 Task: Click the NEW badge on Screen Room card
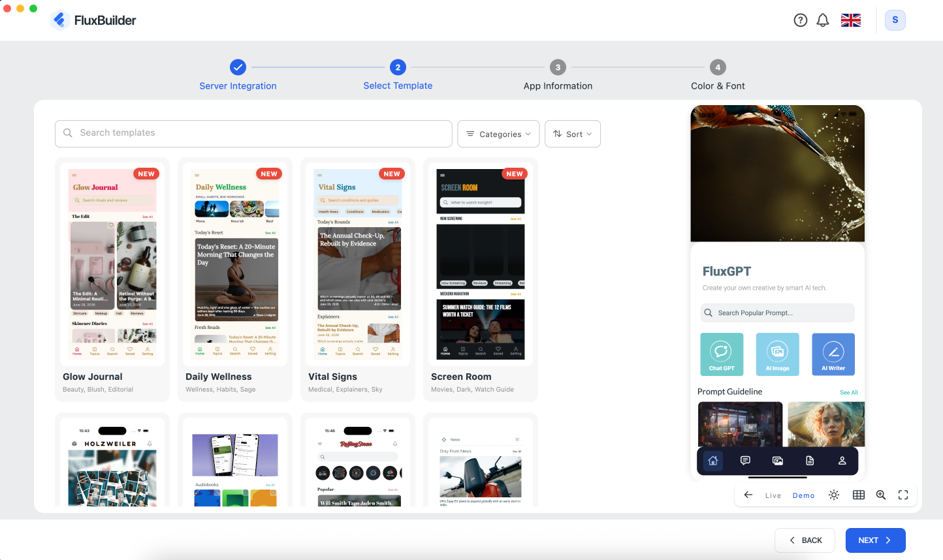coord(515,174)
